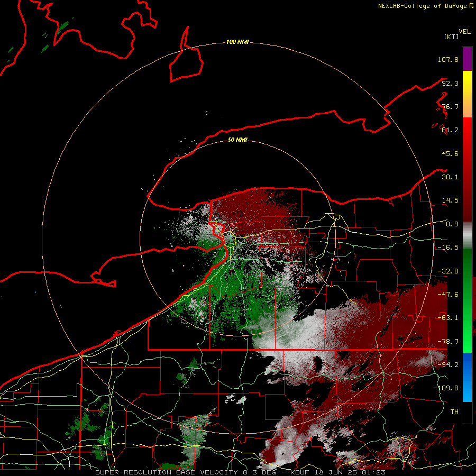476x476 pixels.
Task: Select the -109.8 scale value
Action: click(x=446, y=388)
